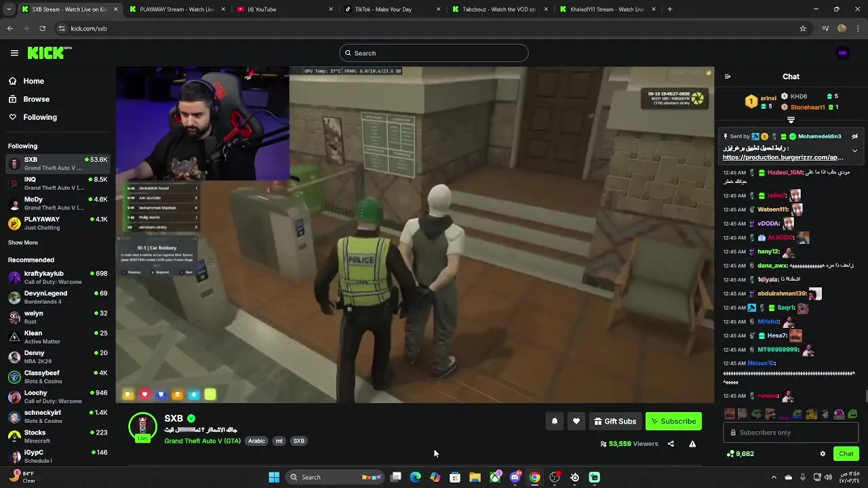Expand the pinned message chevron
The image size is (868, 488).
click(854, 150)
